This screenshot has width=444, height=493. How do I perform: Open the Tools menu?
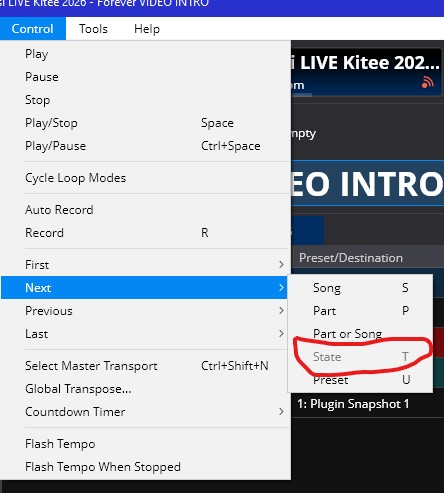click(x=93, y=29)
